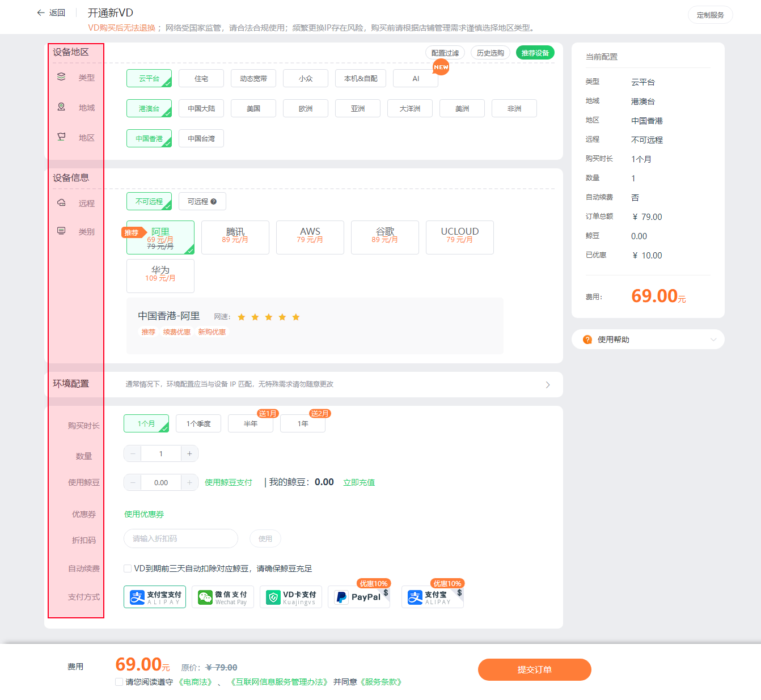This screenshot has width=761, height=700.
Task: Click the 提交订单 submit button
Action: click(535, 669)
